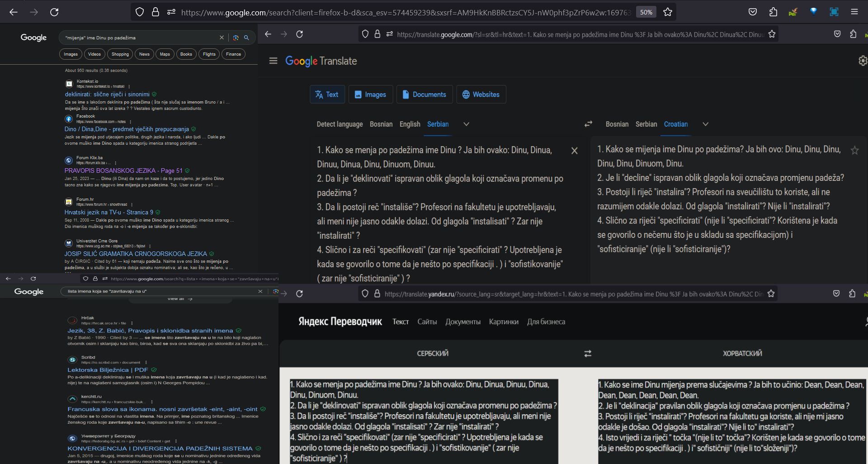Expand the target language list chevron

[x=705, y=124]
